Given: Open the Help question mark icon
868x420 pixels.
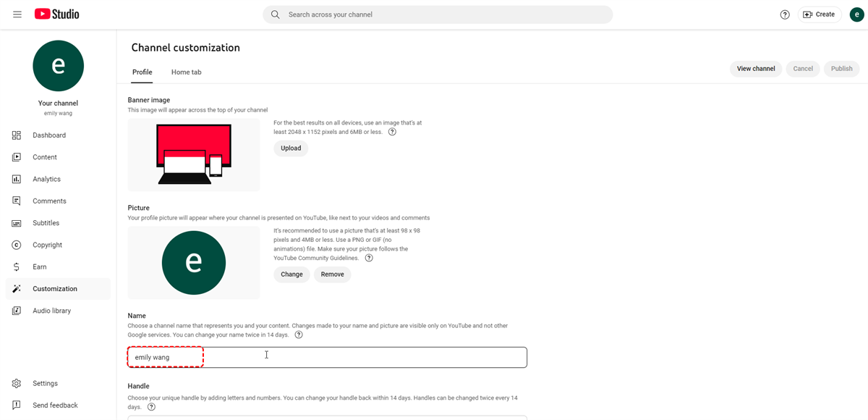Looking at the screenshot, I should point(785,14).
